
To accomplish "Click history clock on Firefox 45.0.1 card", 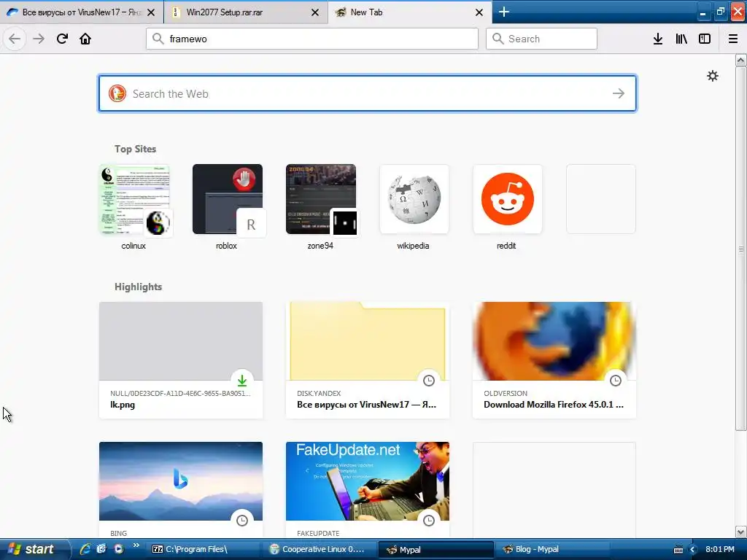I will [x=616, y=380].
